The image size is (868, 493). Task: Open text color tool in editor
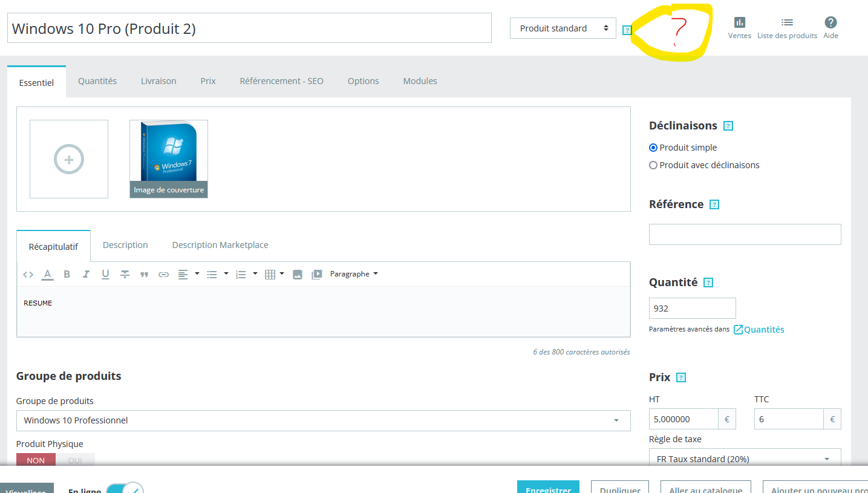[x=47, y=275]
